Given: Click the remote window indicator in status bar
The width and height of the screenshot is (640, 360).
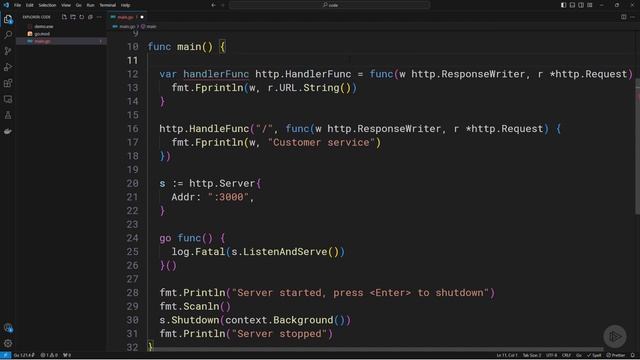Looking at the screenshot, I should coord(5,355).
